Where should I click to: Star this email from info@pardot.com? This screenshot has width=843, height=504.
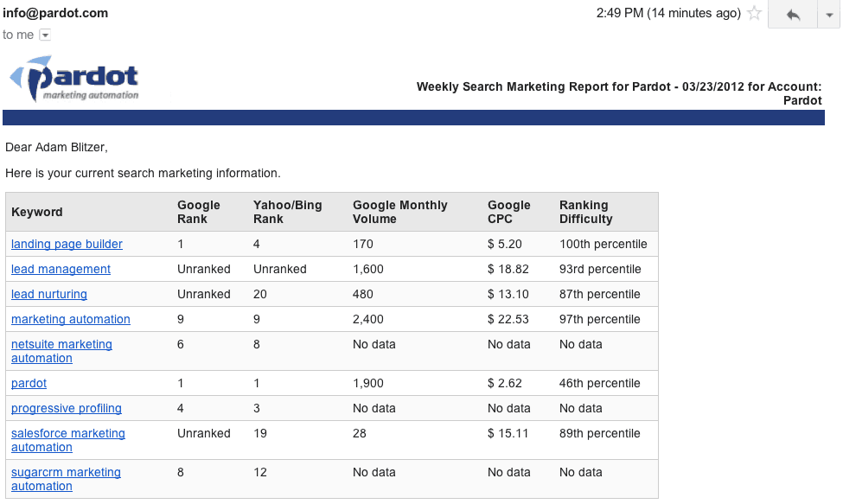[x=754, y=13]
